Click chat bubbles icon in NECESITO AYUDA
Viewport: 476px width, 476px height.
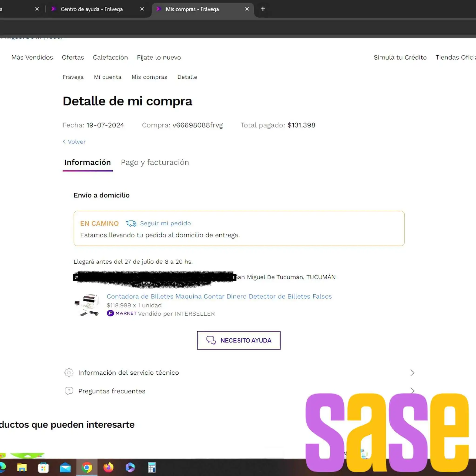[x=211, y=340]
